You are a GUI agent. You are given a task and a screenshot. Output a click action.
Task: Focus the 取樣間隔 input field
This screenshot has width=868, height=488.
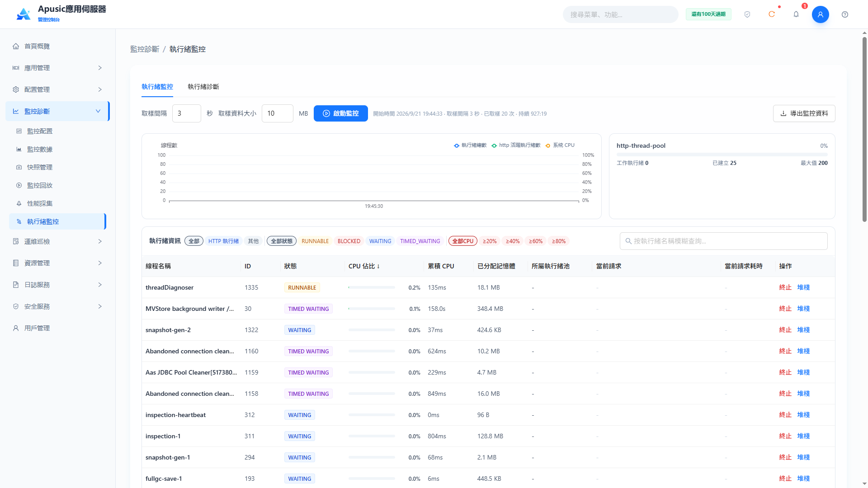click(187, 113)
